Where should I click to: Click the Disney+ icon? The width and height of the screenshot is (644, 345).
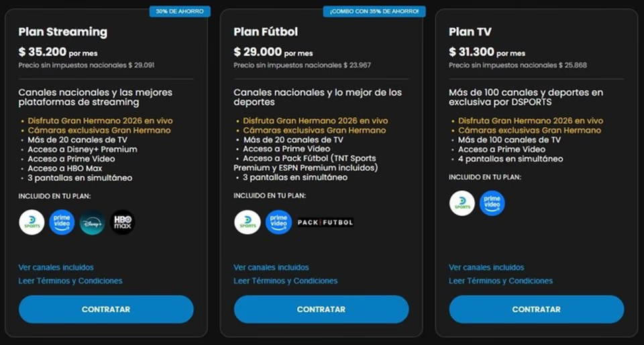coord(92,222)
